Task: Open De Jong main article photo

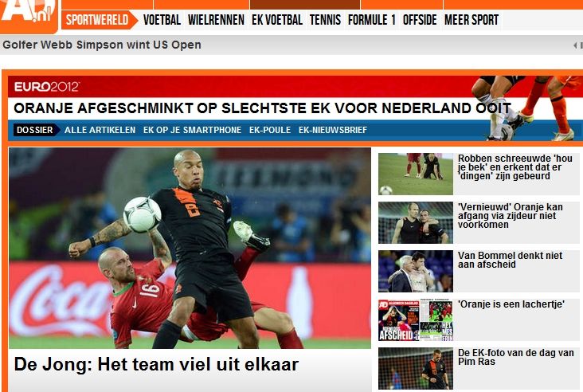Action: click(x=190, y=248)
